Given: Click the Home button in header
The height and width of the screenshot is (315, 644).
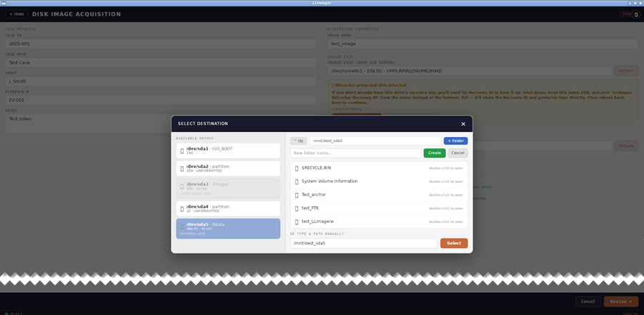Looking at the screenshot, I should point(17,14).
